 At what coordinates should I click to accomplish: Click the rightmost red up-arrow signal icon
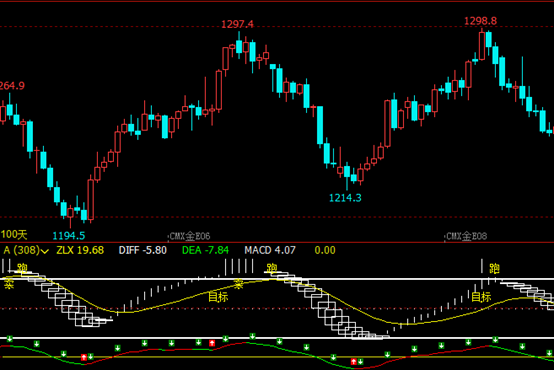[x=353, y=362]
